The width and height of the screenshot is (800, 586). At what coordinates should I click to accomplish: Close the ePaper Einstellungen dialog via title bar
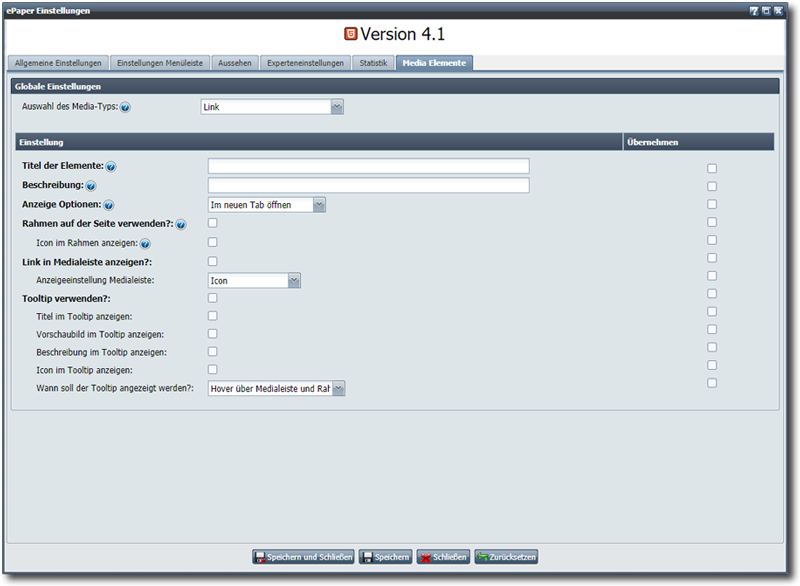pos(778,11)
